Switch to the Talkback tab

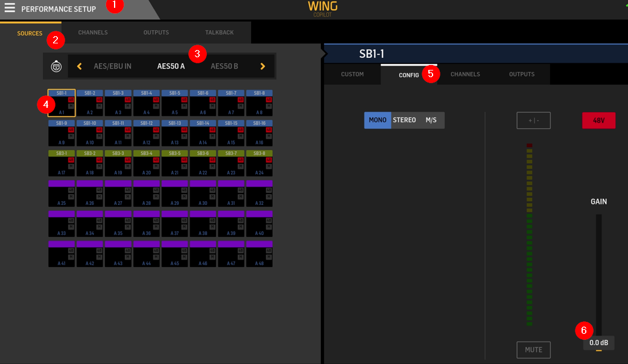[219, 33]
